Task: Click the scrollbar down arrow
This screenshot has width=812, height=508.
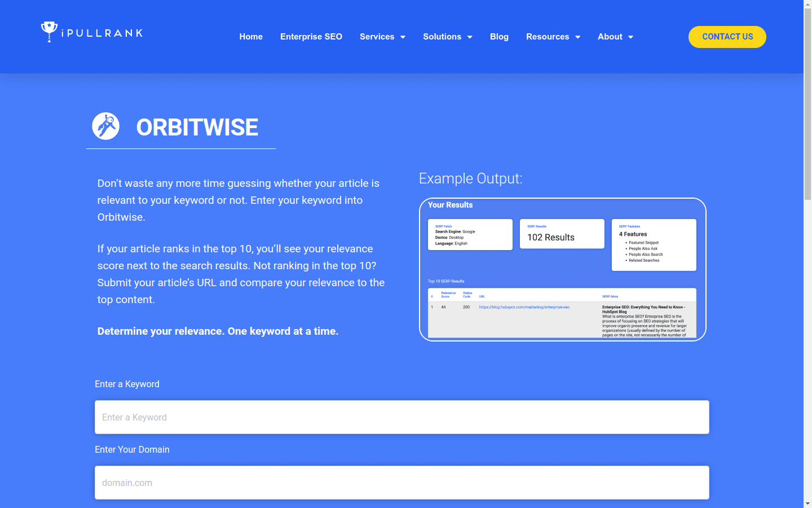Action: coord(808,504)
